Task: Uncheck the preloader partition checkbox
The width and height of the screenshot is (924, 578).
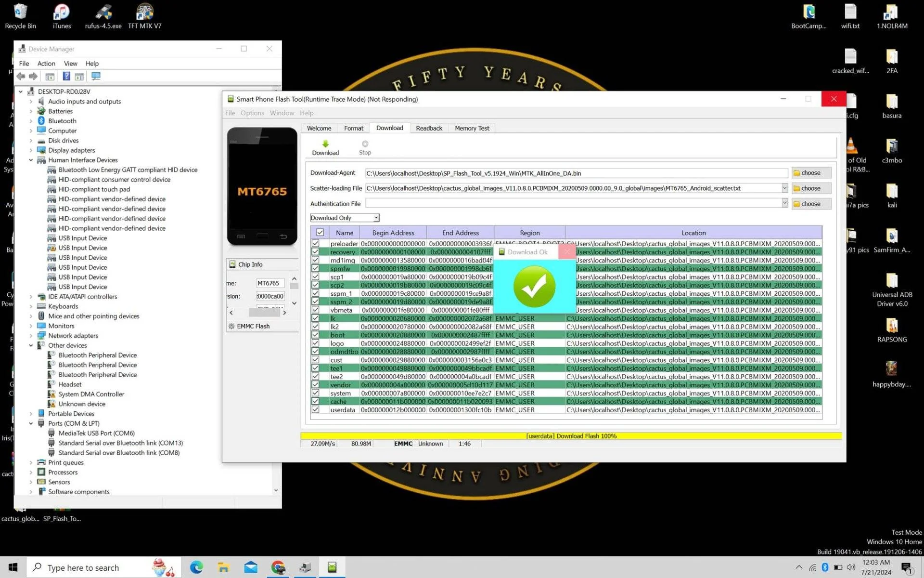Action: [316, 243]
